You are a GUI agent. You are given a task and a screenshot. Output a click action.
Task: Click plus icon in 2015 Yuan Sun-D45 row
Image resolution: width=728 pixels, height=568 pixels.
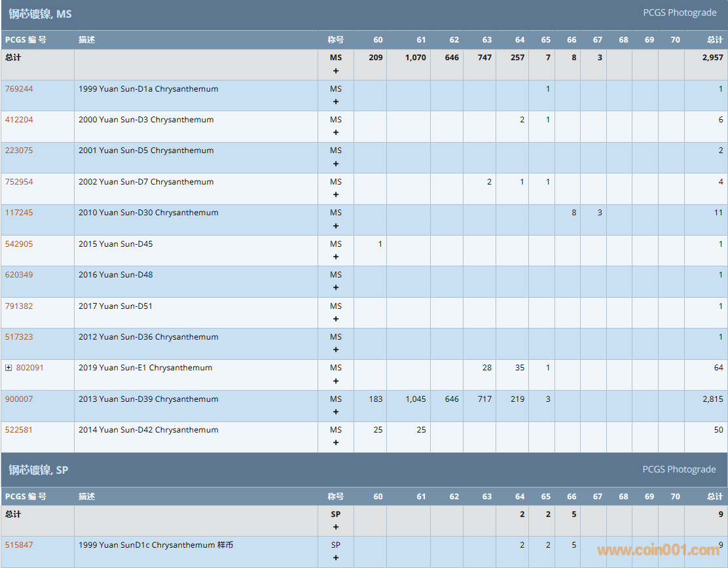click(x=336, y=257)
